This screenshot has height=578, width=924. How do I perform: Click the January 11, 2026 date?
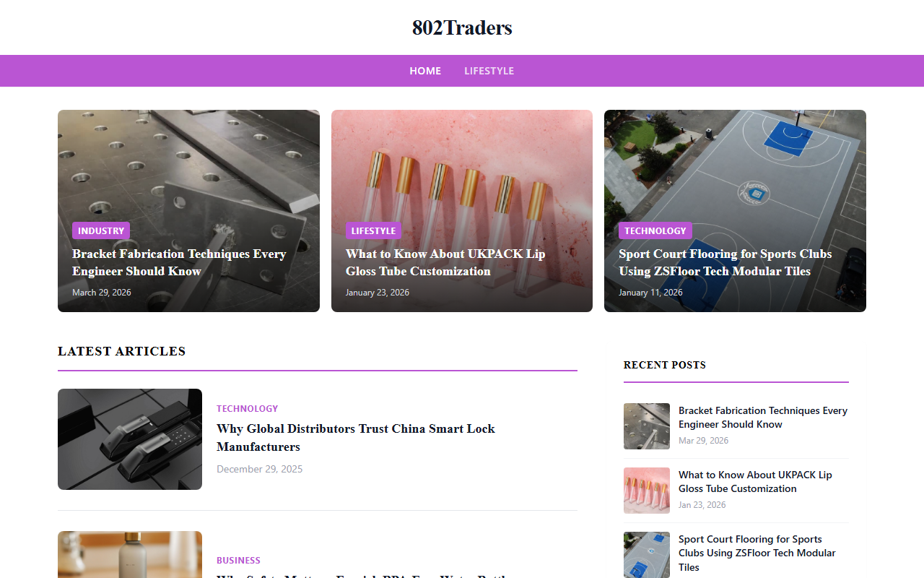(x=650, y=293)
